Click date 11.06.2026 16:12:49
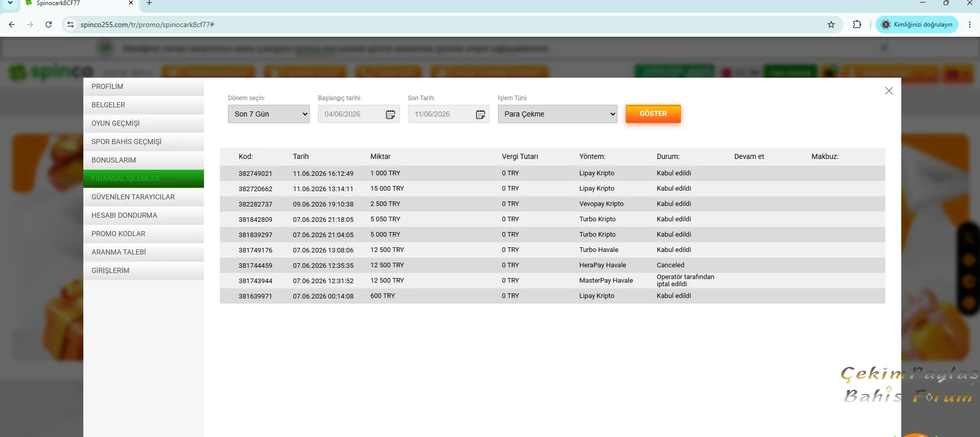Viewport: 980px width, 437px height. (323, 173)
